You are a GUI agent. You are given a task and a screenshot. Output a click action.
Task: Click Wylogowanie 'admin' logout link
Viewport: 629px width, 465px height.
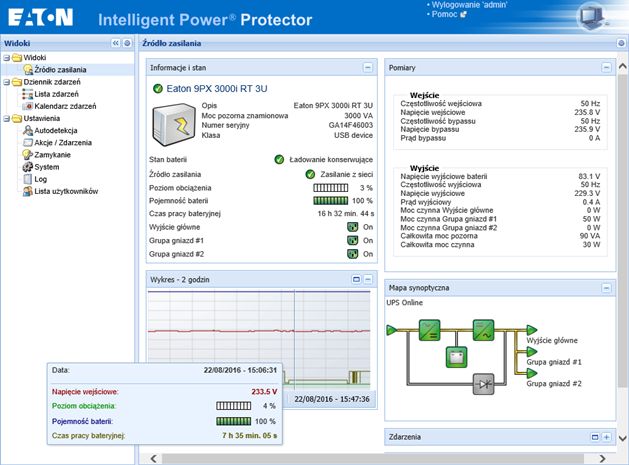469,5
